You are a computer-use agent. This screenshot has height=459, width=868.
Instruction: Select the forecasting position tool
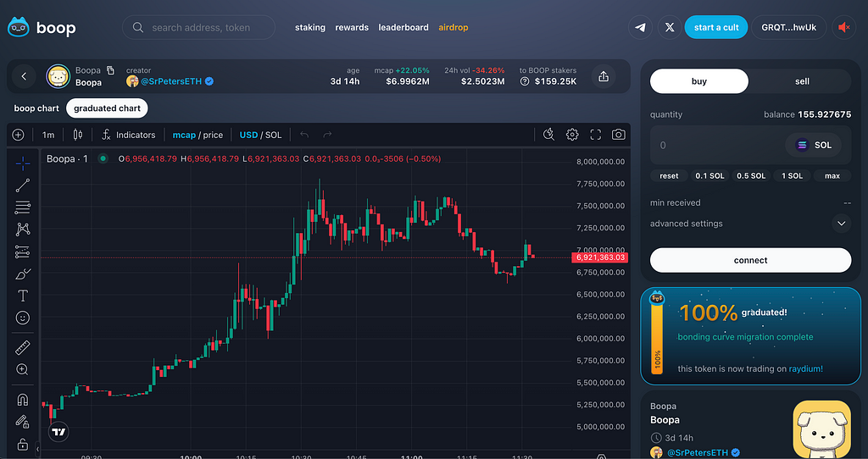(x=23, y=252)
